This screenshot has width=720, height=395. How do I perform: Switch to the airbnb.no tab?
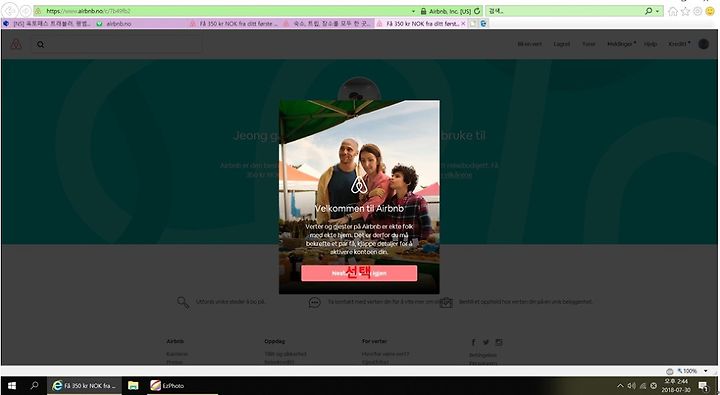point(141,23)
